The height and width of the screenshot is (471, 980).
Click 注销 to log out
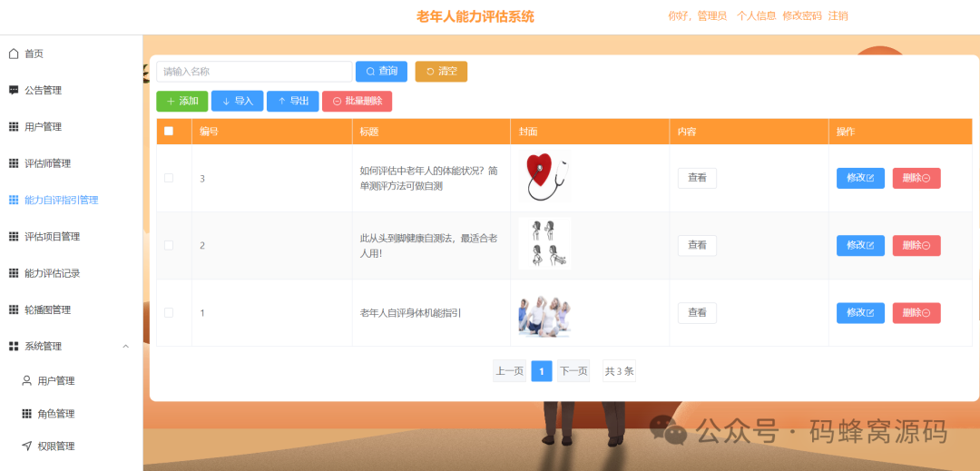point(838,16)
